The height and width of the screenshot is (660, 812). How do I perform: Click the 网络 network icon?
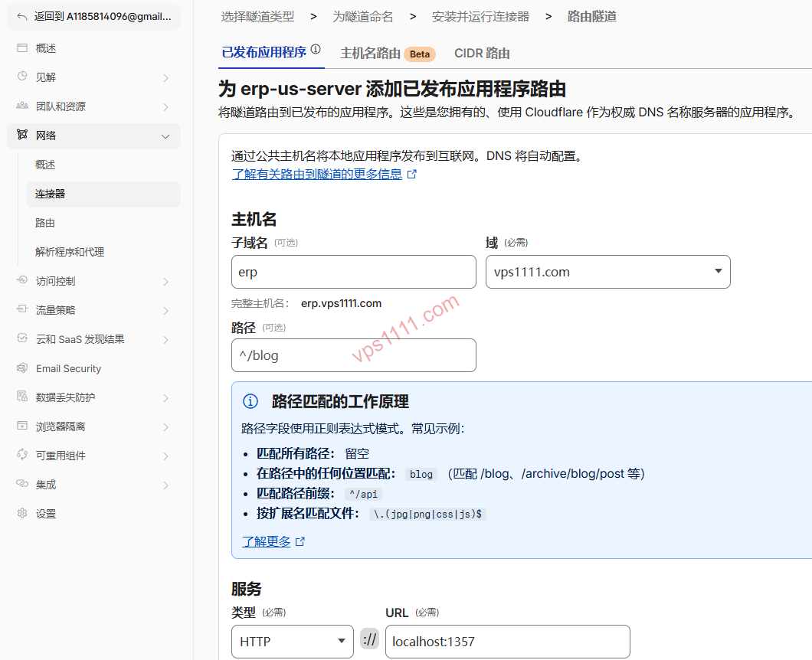pyautogui.click(x=22, y=135)
